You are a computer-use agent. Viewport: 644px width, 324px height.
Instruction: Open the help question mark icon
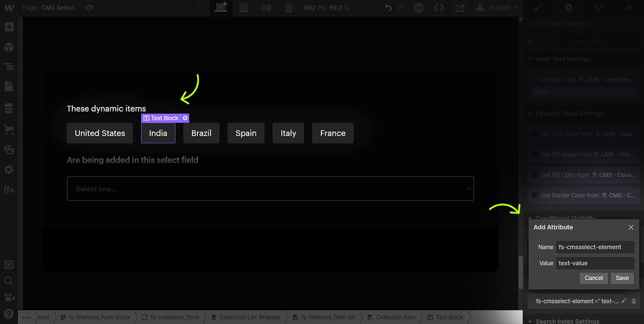[9, 314]
